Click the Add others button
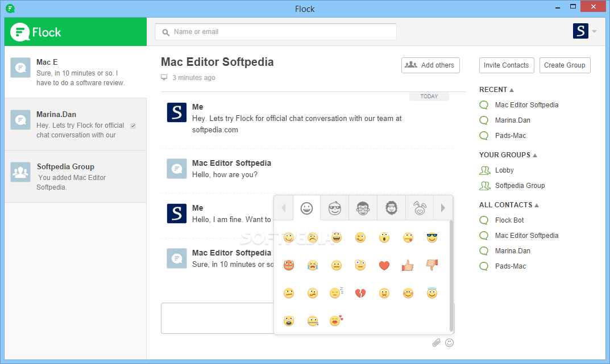 click(430, 65)
